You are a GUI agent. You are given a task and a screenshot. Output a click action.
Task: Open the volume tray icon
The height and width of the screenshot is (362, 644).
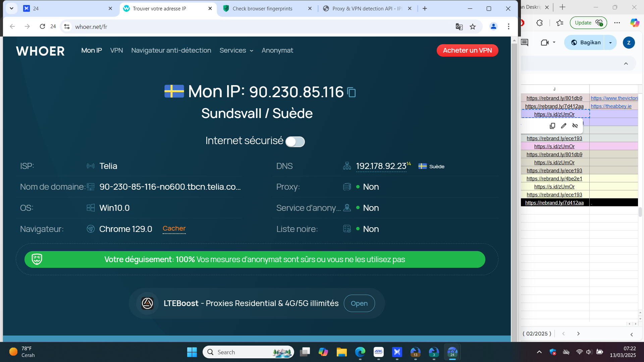(589, 352)
